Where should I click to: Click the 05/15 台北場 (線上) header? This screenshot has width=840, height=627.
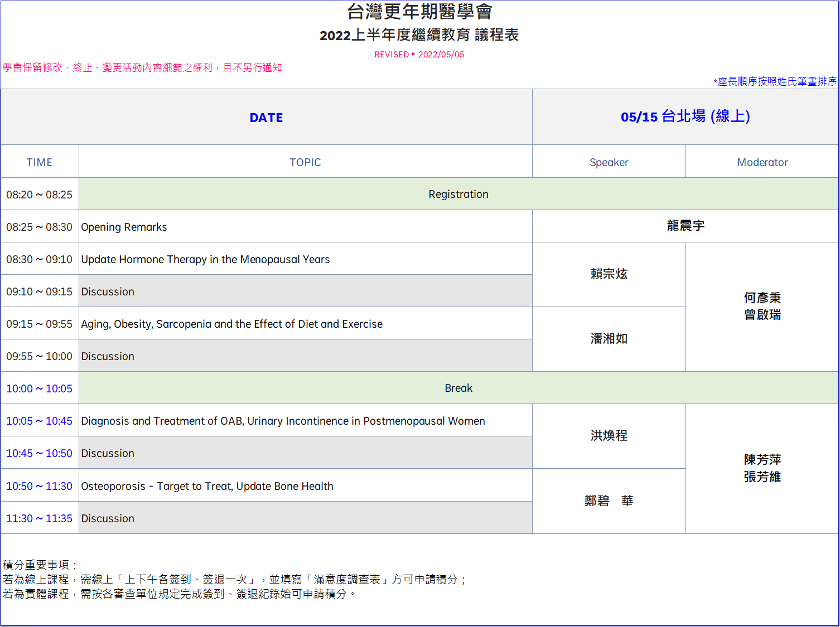tap(685, 116)
